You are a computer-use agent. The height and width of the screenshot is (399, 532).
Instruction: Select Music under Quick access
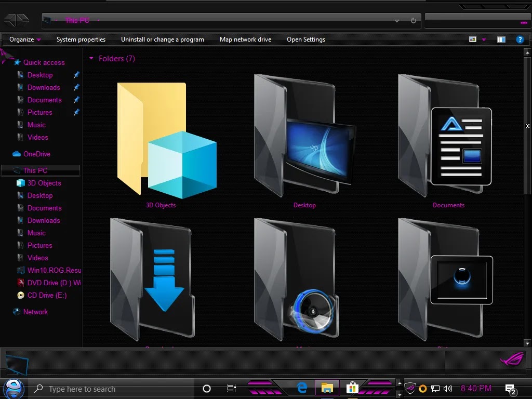[x=36, y=125]
